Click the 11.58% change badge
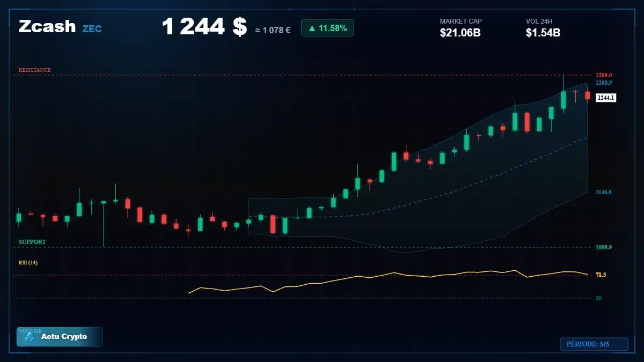This screenshot has width=644, height=362. click(x=327, y=28)
